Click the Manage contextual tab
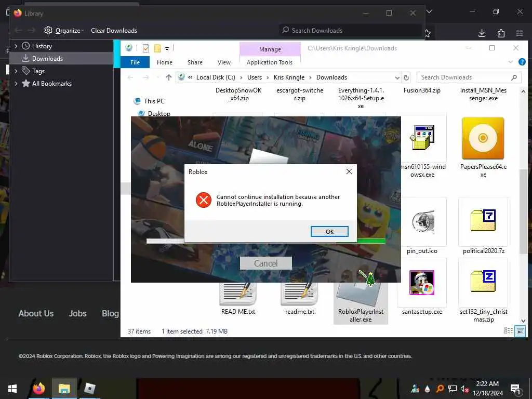 click(270, 49)
